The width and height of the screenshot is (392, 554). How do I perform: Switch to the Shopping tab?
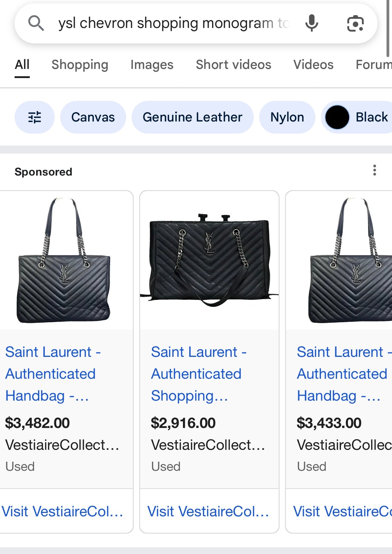coord(80,64)
